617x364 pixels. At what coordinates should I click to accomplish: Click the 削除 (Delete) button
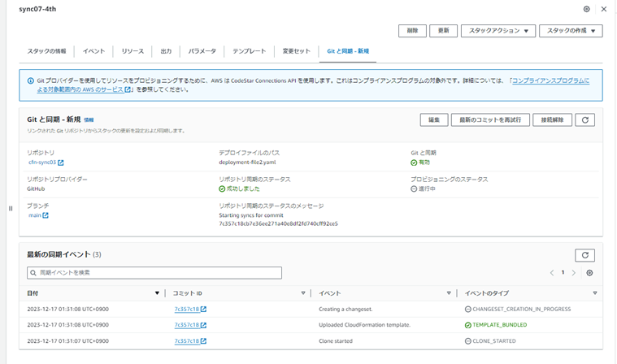pos(412,31)
